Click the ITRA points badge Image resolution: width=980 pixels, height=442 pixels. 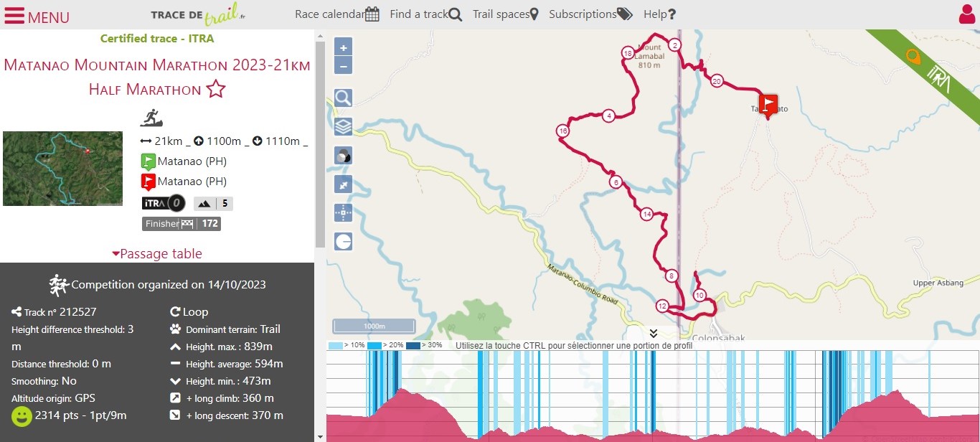tap(164, 204)
